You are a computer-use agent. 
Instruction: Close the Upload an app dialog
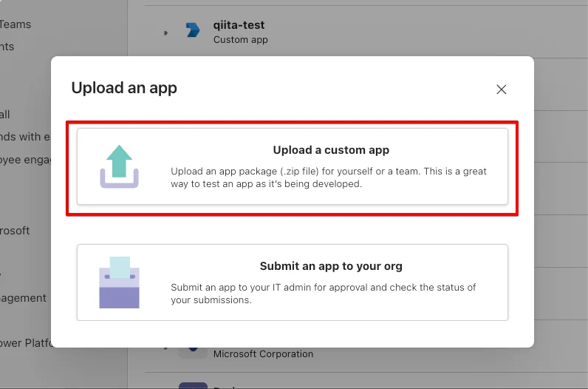(x=501, y=89)
